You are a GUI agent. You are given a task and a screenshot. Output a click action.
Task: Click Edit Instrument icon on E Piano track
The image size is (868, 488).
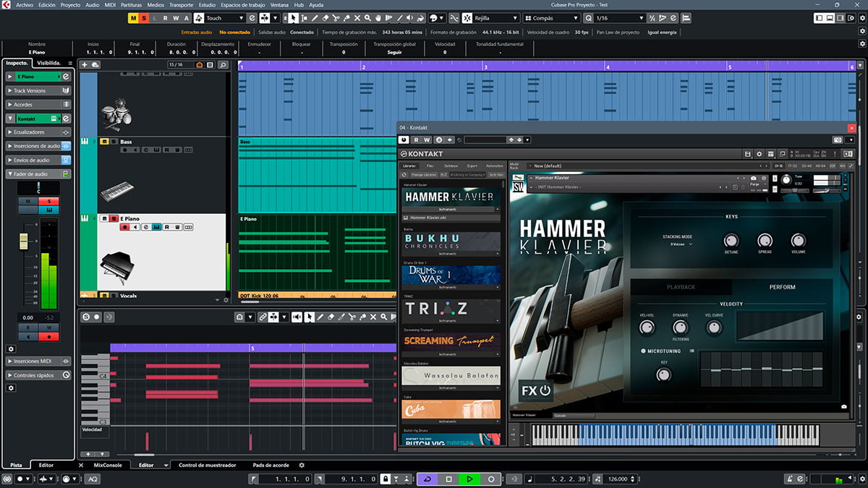(156, 227)
